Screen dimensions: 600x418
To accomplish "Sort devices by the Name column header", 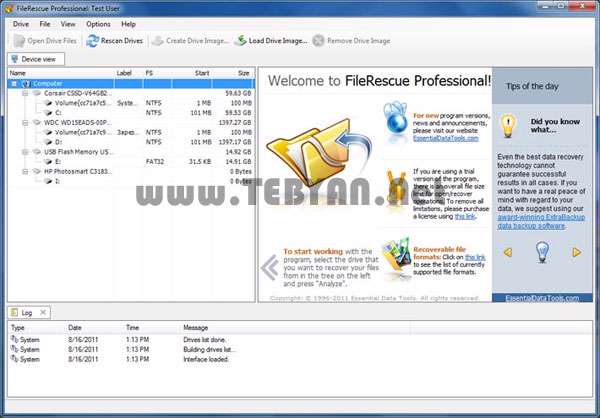I will [61, 73].
